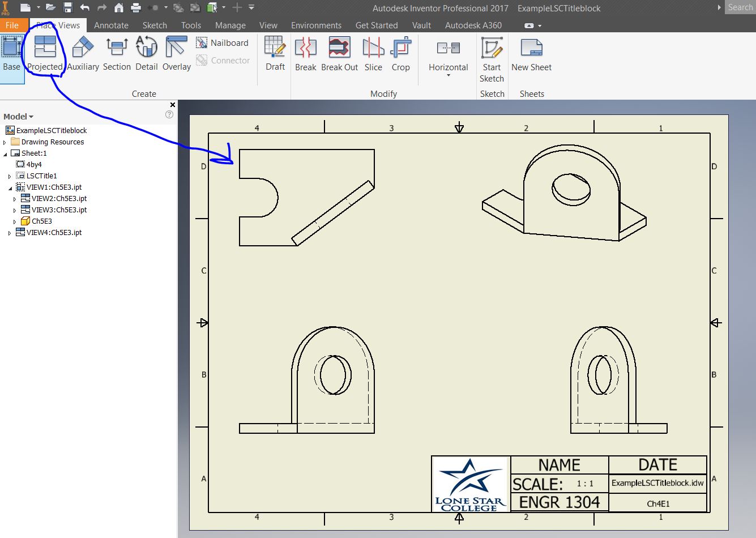The width and height of the screenshot is (756, 538).
Task: Open the New file dropdown arrow
Action: tap(39, 8)
